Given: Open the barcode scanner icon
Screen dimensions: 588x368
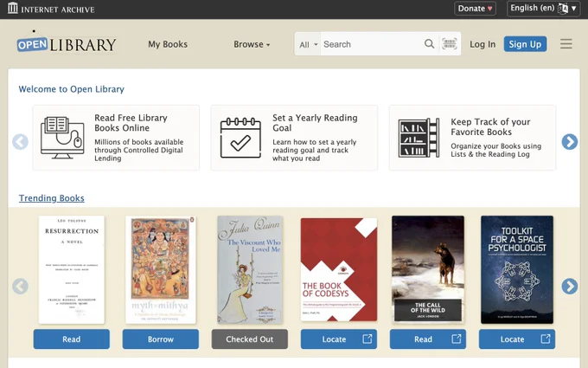Looking at the screenshot, I should pyautogui.click(x=450, y=44).
